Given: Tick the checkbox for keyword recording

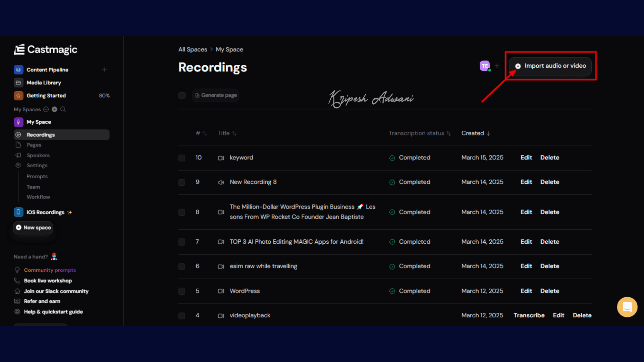Looking at the screenshot, I should coord(182,158).
